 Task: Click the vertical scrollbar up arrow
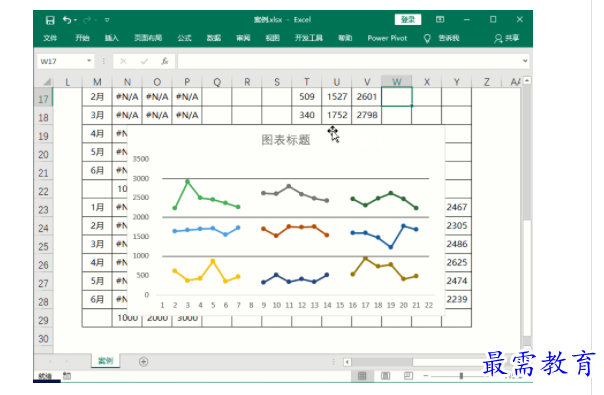point(527,81)
